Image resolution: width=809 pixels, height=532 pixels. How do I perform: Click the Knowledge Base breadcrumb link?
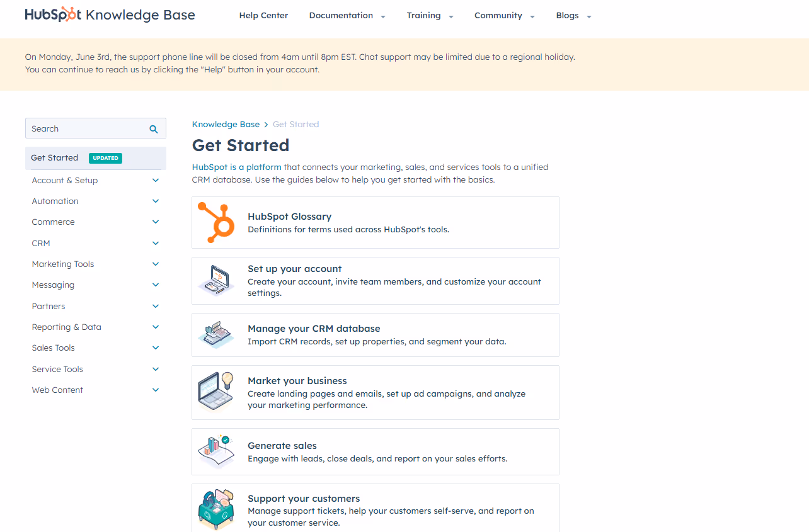point(226,124)
